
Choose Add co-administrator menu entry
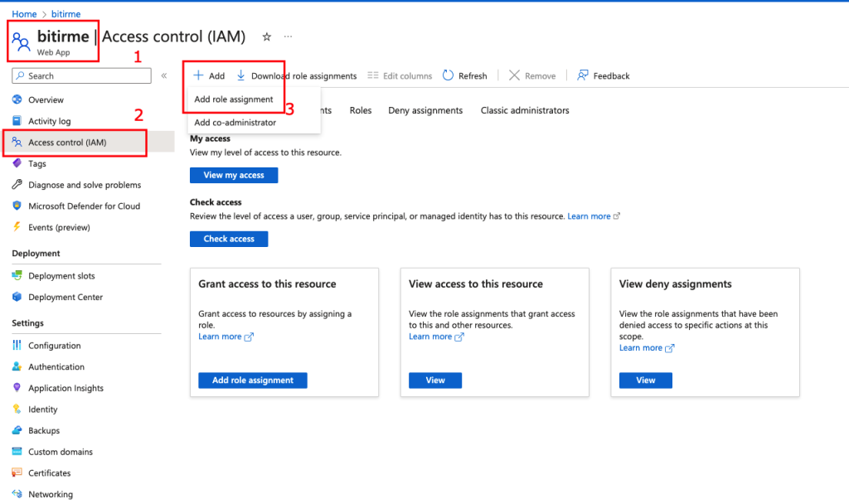[235, 123]
